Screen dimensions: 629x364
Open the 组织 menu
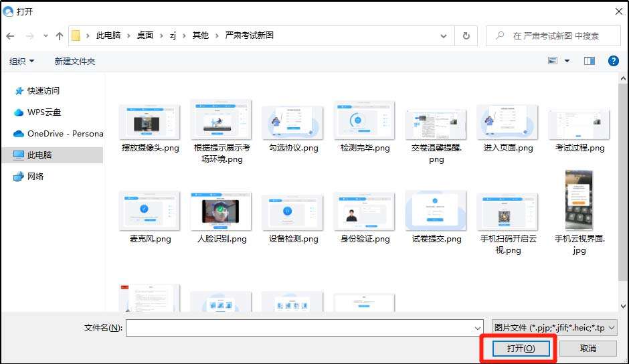[21, 62]
